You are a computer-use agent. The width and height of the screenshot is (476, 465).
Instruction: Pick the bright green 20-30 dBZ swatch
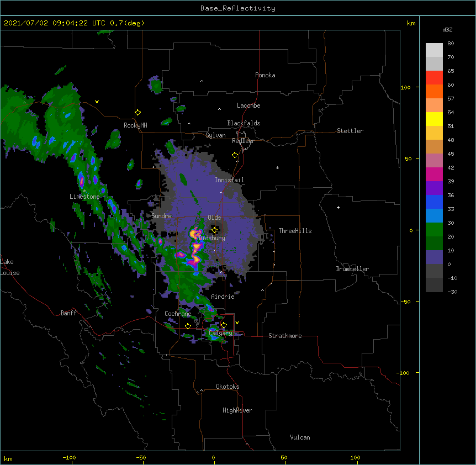click(x=434, y=230)
